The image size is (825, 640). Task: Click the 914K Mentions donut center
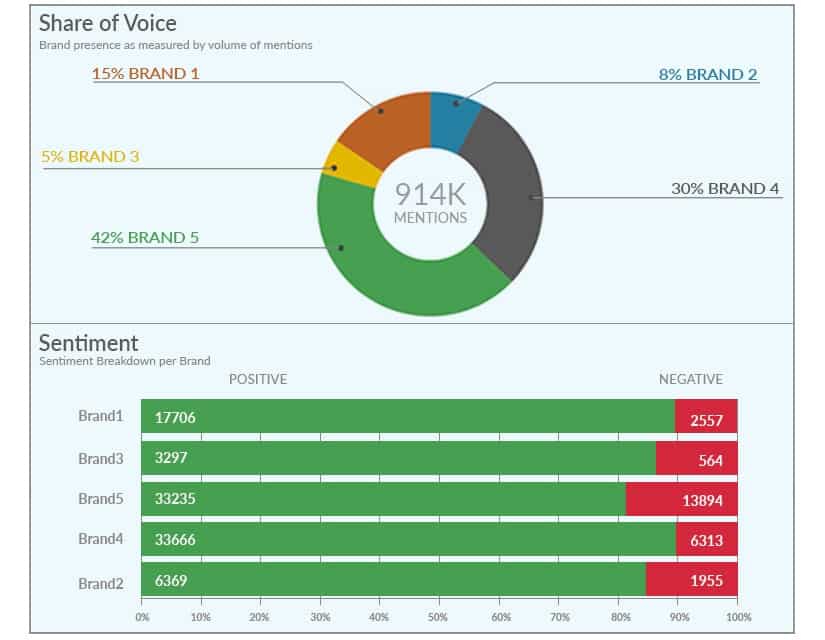click(430, 203)
